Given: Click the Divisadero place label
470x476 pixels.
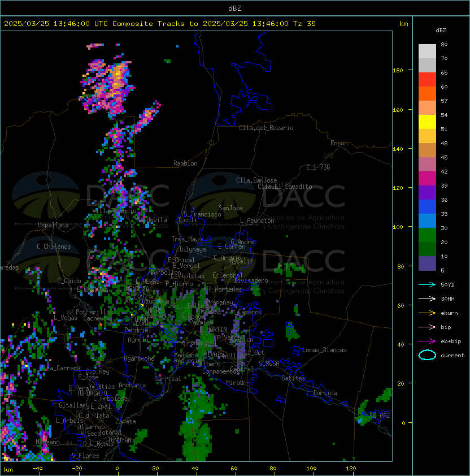Looking at the screenshot, I should click(251, 280).
